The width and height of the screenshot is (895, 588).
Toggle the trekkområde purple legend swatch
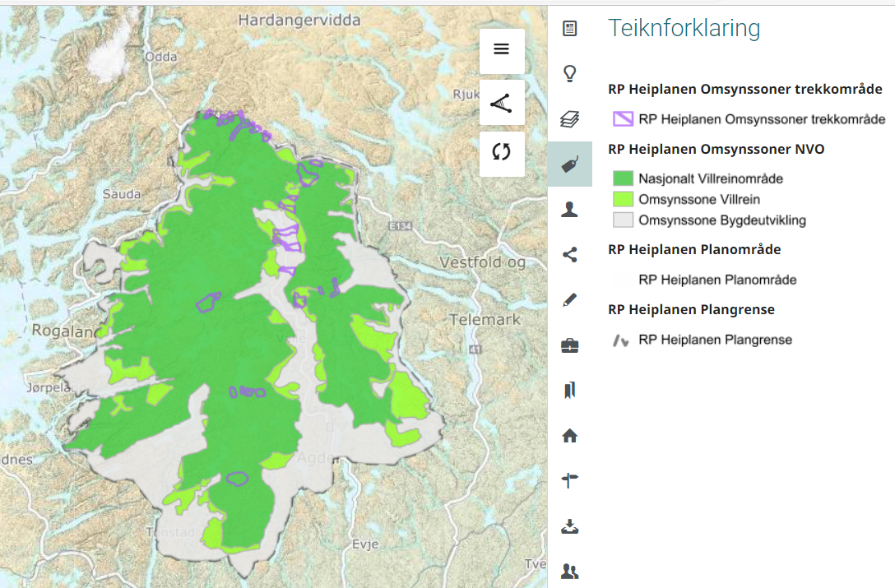[621, 118]
